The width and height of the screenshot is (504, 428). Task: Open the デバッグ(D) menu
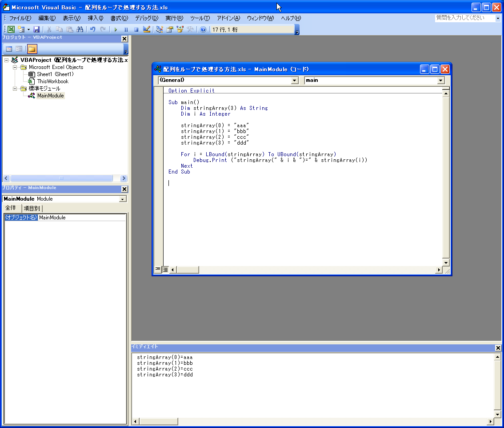(147, 18)
